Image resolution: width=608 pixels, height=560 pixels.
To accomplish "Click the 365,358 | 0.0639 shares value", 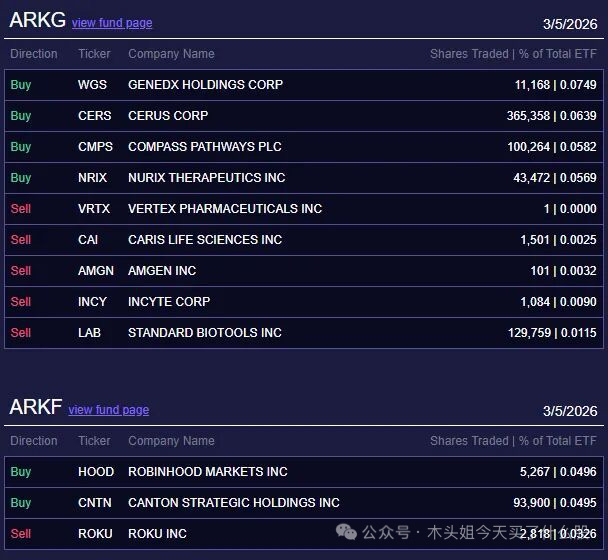I will point(552,116).
